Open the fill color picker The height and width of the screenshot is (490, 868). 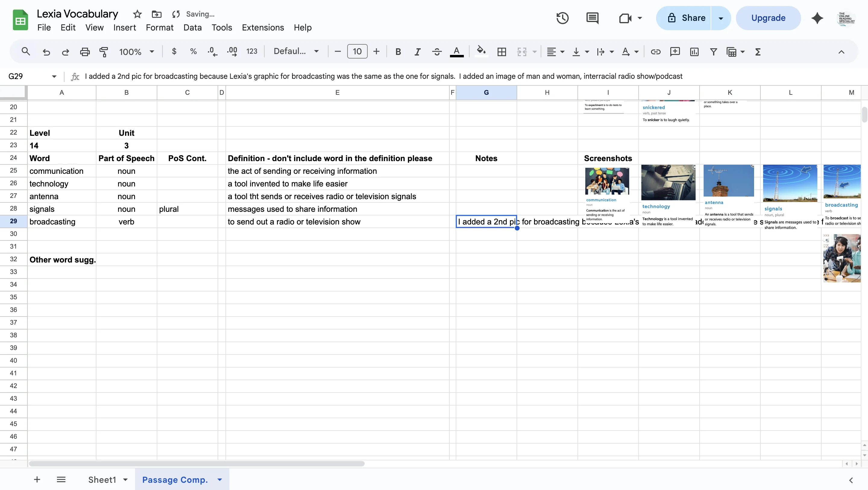481,51
